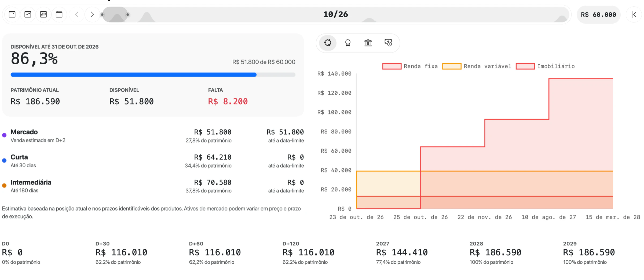The image size is (644, 280).
Task: Click the 2028 projection value
Action: click(x=495, y=252)
